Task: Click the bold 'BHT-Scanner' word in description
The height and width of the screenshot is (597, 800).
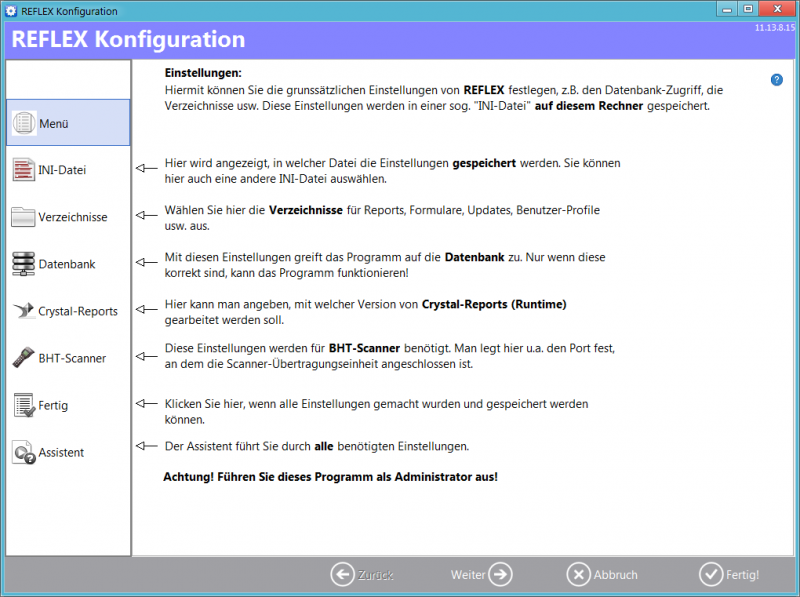Action: [364, 349]
